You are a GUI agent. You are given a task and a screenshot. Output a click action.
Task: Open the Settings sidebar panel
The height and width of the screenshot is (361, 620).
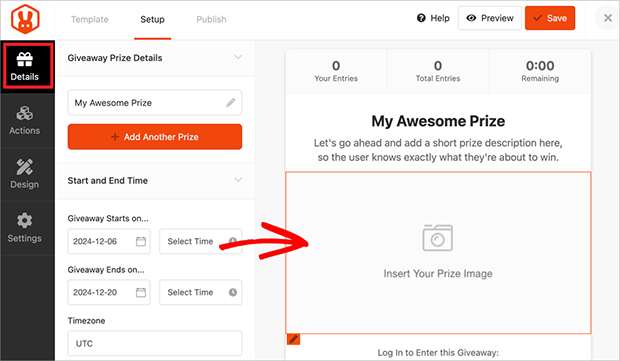coord(25,228)
